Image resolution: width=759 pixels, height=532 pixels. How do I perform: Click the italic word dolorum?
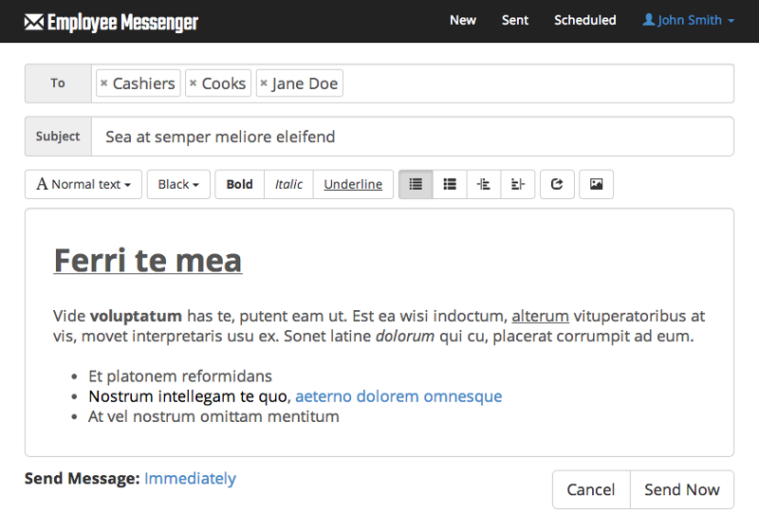405,336
